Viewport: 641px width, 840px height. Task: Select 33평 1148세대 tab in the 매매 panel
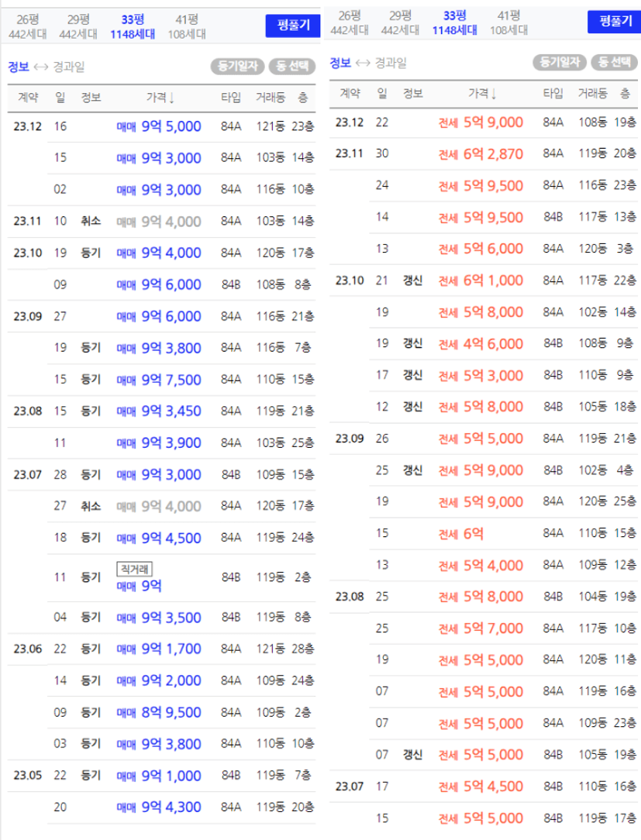(133, 26)
